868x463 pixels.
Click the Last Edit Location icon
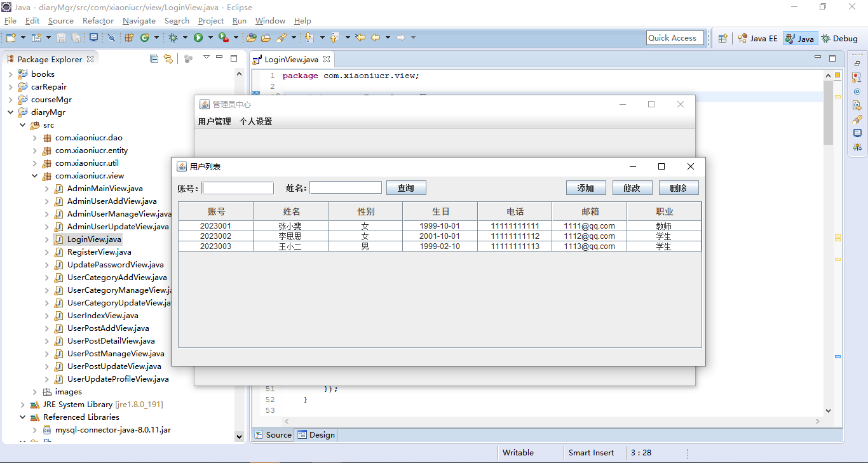[x=360, y=38]
